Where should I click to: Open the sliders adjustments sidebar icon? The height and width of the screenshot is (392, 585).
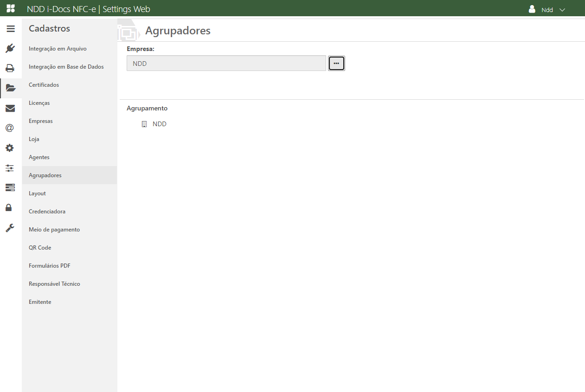coord(10,168)
